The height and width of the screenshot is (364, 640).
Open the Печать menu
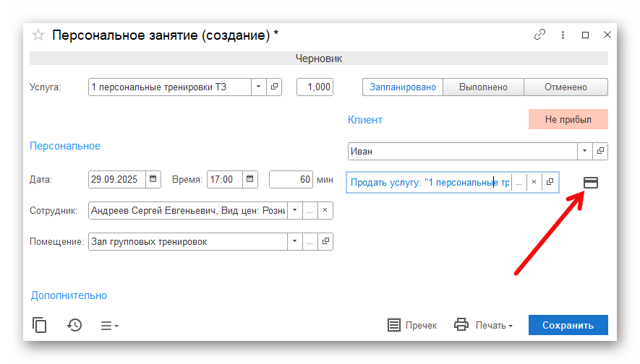tap(484, 325)
